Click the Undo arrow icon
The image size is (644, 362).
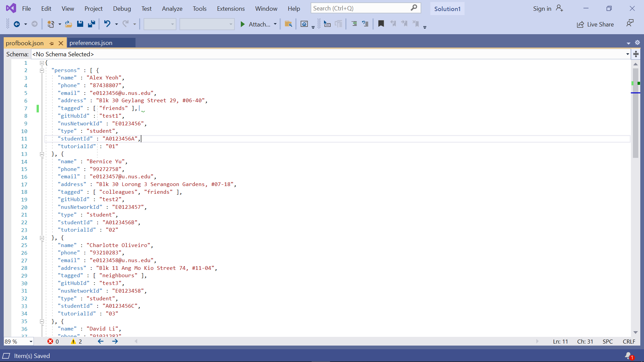tap(107, 24)
